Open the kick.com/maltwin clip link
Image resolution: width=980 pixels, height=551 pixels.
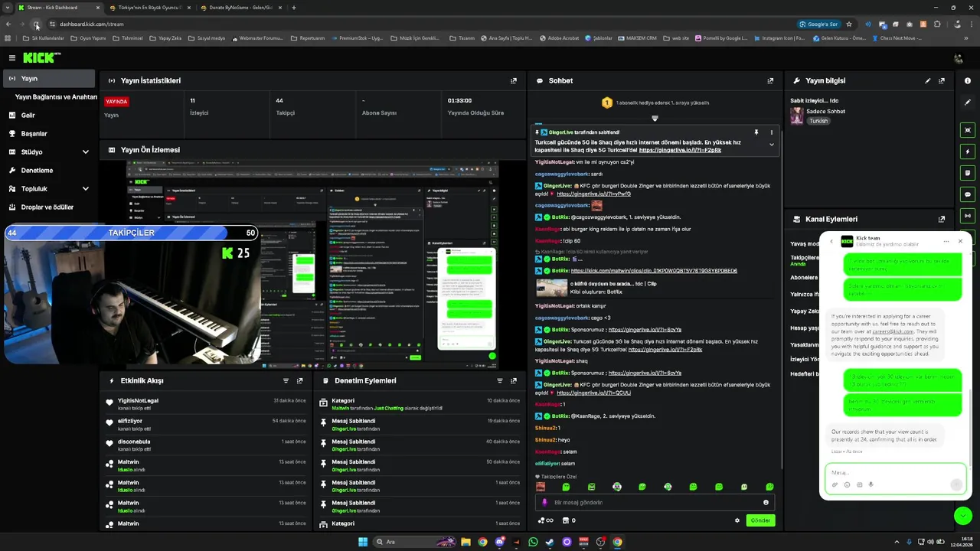(x=654, y=271)
